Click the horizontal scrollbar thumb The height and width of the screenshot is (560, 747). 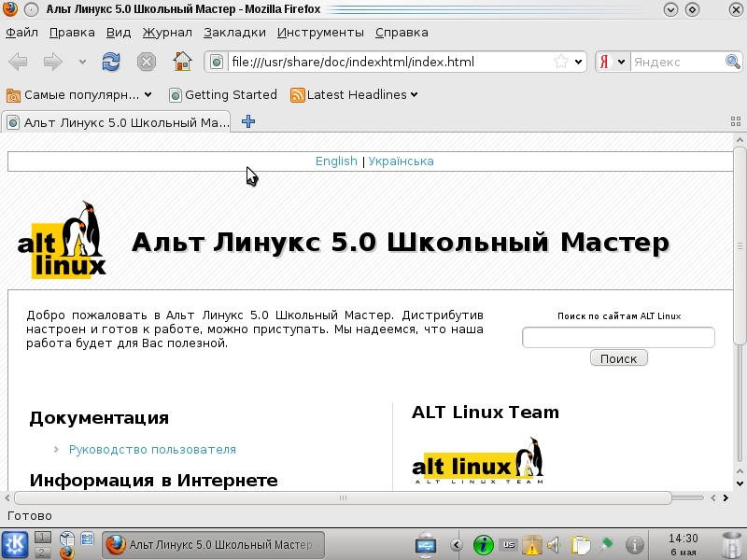coord(343,498)
